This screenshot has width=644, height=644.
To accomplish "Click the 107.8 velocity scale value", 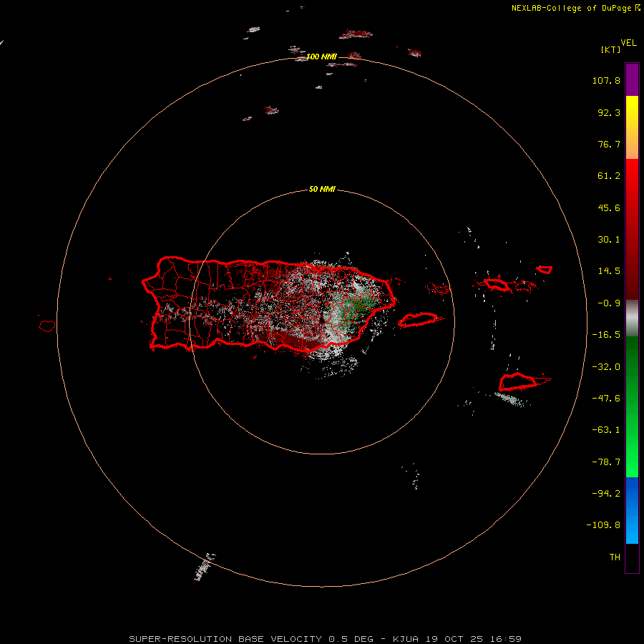I will click(606, 80).
